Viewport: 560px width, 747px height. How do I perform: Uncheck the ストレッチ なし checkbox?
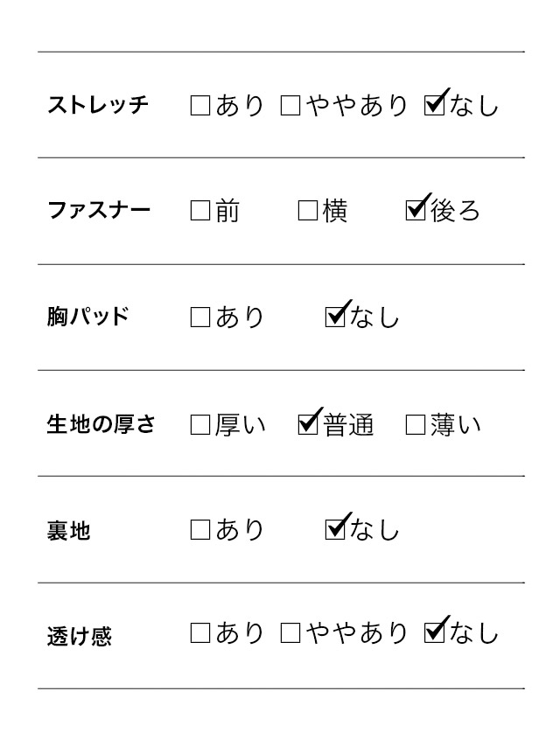pyautogui.click(x=434, y=106)
